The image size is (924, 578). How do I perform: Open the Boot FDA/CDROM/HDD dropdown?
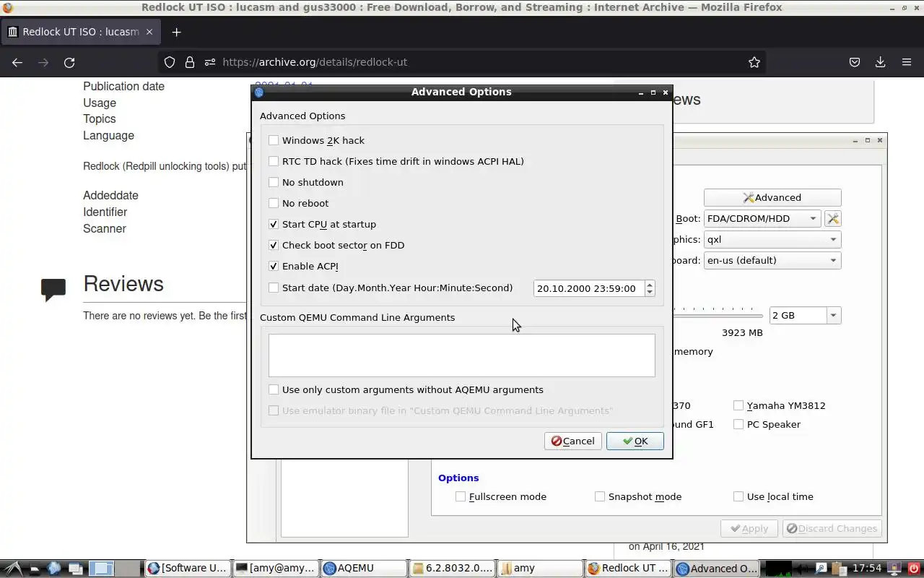(762, 218)
